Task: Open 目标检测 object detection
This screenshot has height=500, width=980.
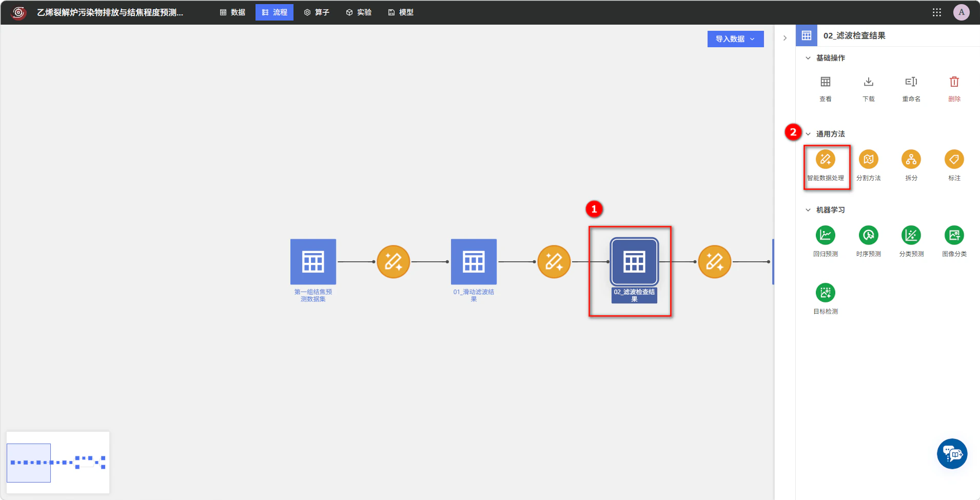Action: click(826, 293)
